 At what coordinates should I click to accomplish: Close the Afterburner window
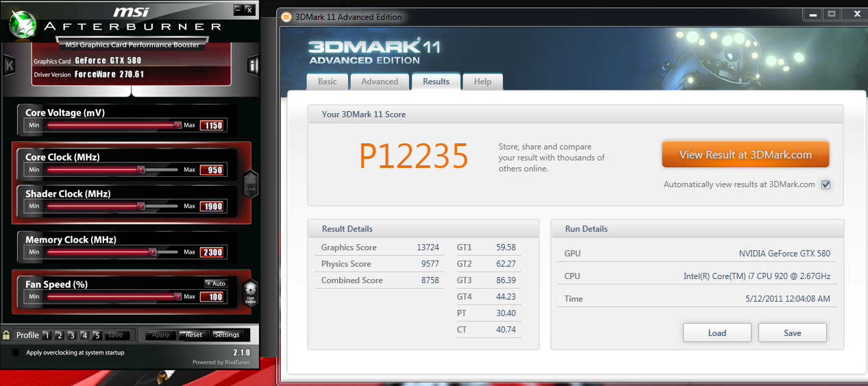coord(249,10)
